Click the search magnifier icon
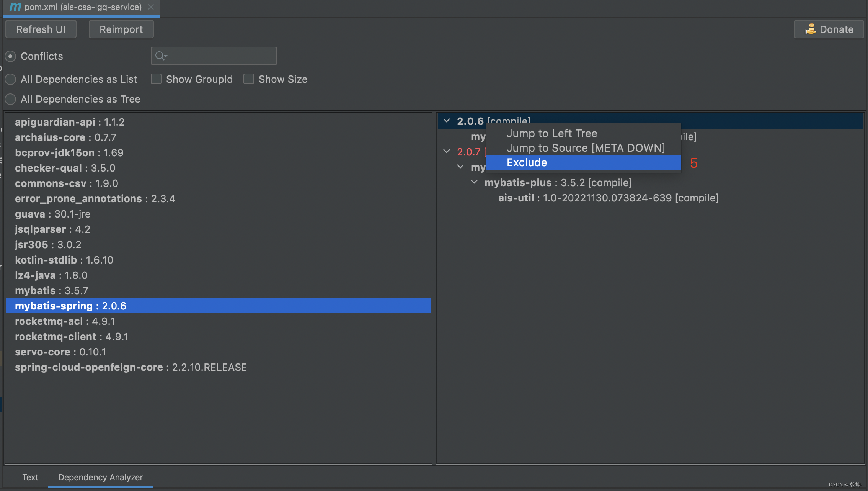This screenshot has width=868, height=491. coord(160,56)
